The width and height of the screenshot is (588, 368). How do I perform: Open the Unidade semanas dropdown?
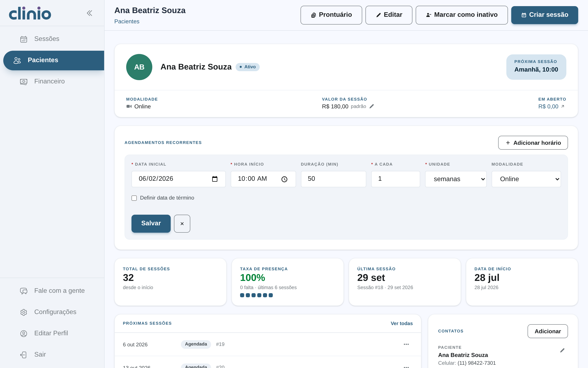(x=455, y=179)
